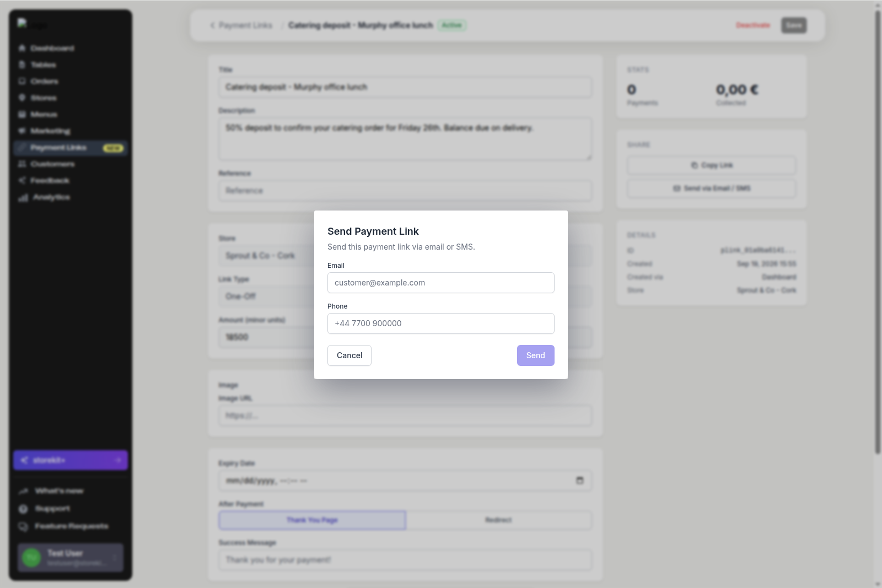Open the Customers people icon
Viewport: 882px width, 588px height.
tap(22, 164)
